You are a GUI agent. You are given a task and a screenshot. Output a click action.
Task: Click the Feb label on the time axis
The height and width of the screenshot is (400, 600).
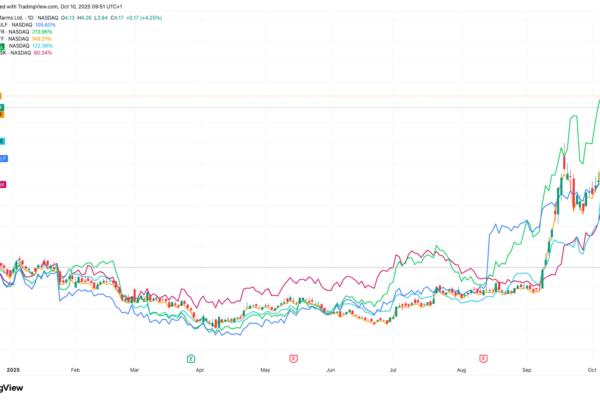click(x=75, y=370)
